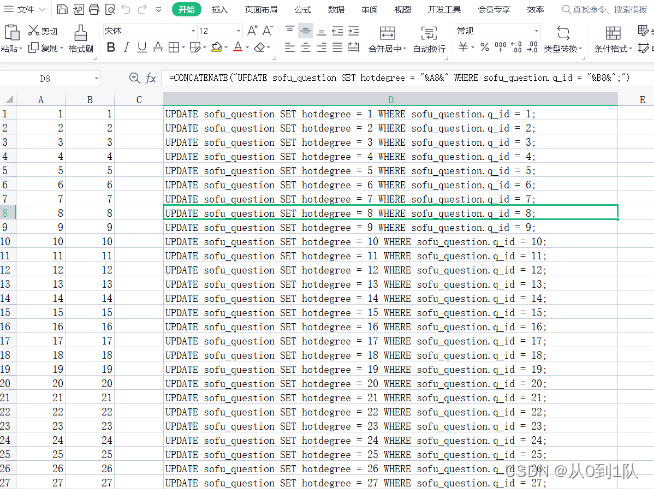Click the increase indent icon
This screenshot has height=489, width=654.
click(354, 30)
